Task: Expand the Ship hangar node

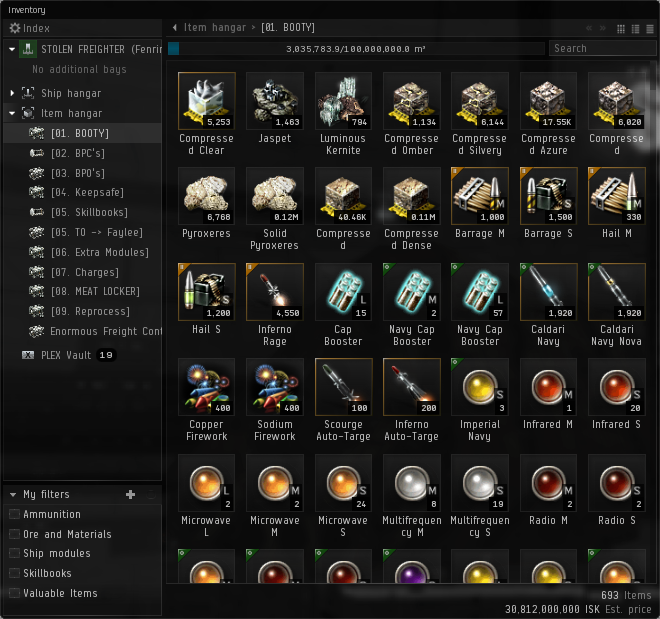Action: coord(12,93)
